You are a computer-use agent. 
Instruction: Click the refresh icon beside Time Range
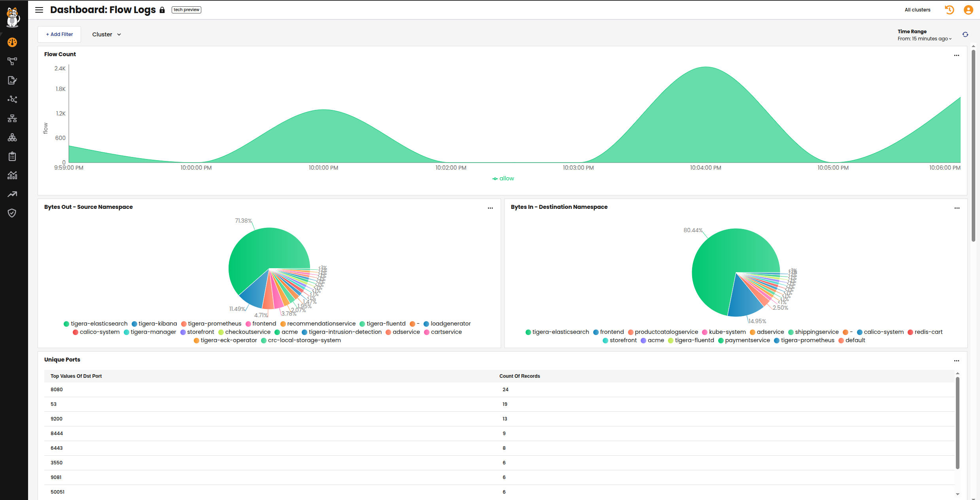pyautogui.click(x=965, y=35)
